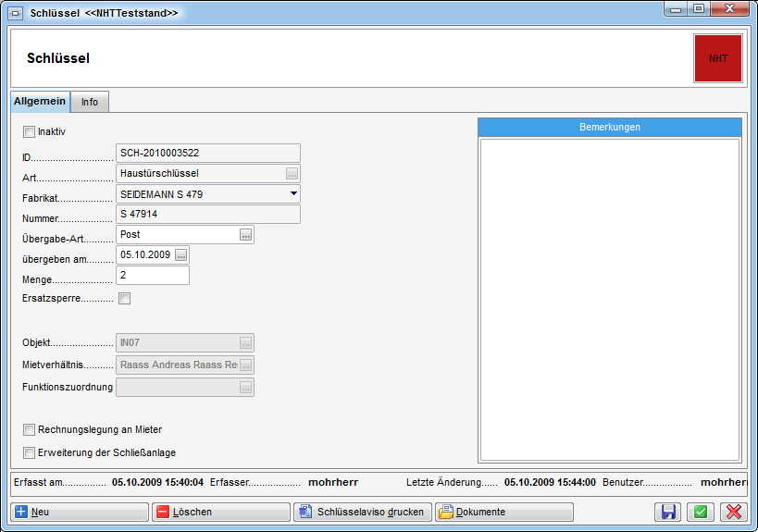Expand the Fabrikat dropdown list
The width and height of the screenshot is (758, 532).
pyautogui.click(x=293, y=193)
